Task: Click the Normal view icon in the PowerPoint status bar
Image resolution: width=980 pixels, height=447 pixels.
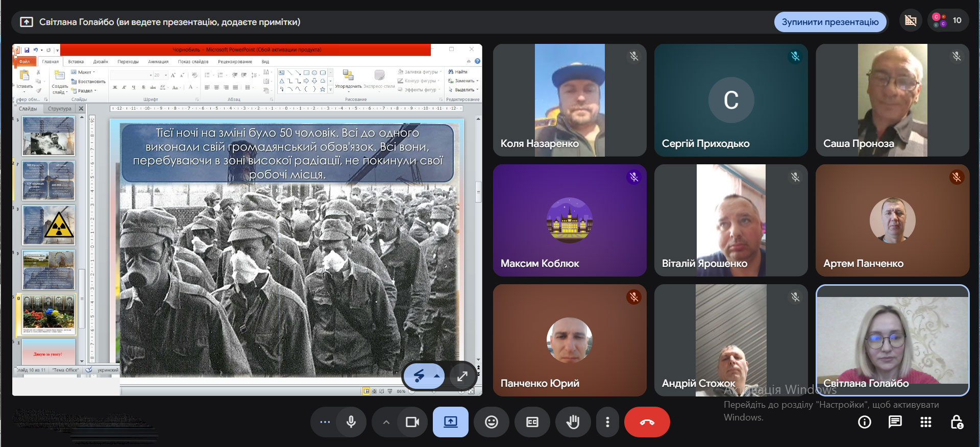Action: click(366, 391)
